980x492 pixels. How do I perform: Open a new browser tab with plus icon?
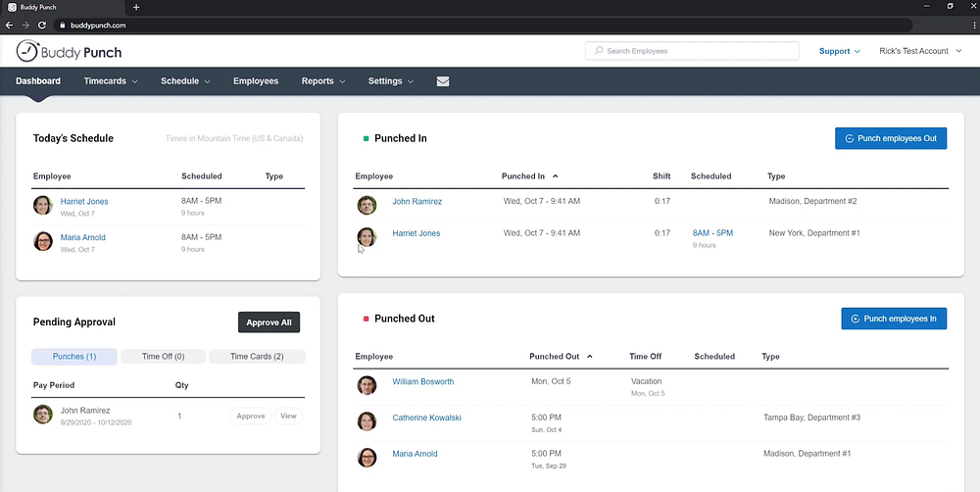(136, 8)
